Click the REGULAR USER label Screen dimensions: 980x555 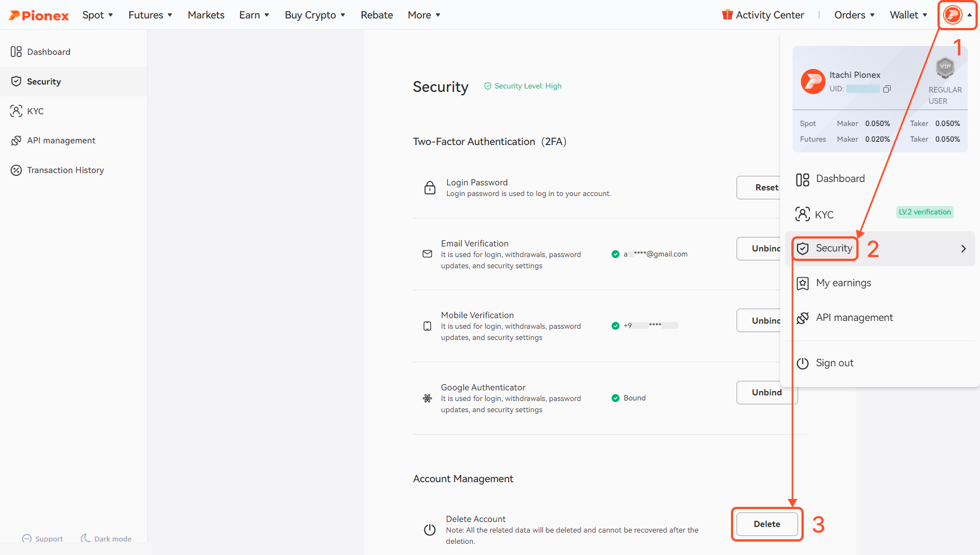coord(945,95)
